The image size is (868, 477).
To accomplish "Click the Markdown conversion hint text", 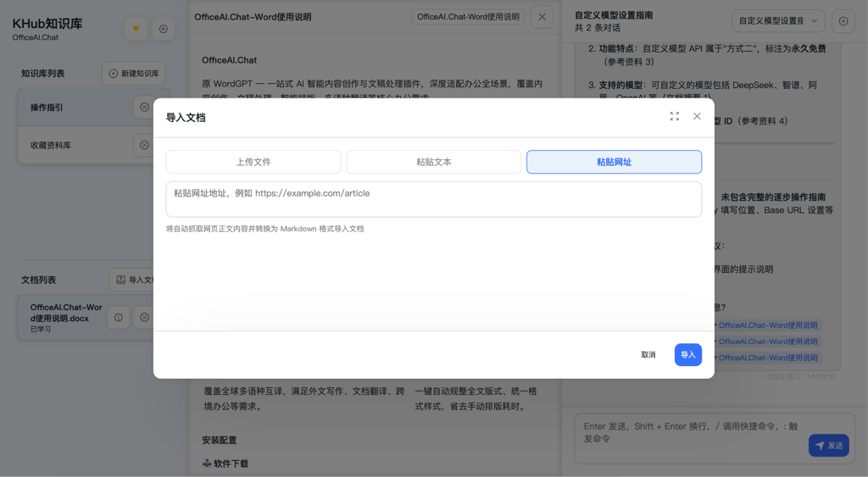I will pyautogui.click(x=265, y=229).
